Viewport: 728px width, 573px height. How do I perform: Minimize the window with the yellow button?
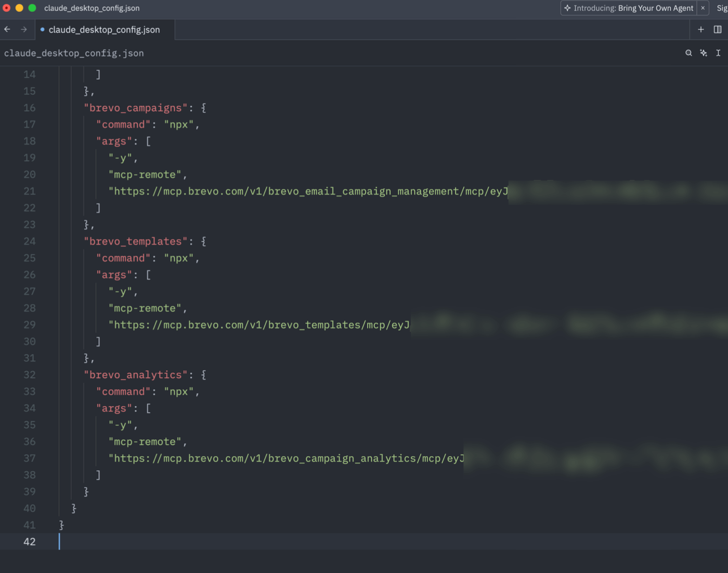coord(19,8)
